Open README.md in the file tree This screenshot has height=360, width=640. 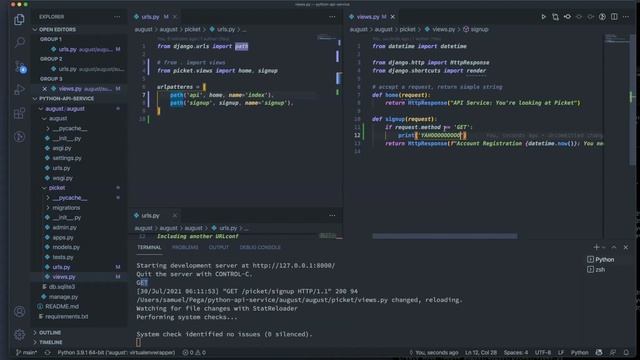pos(62,307)
